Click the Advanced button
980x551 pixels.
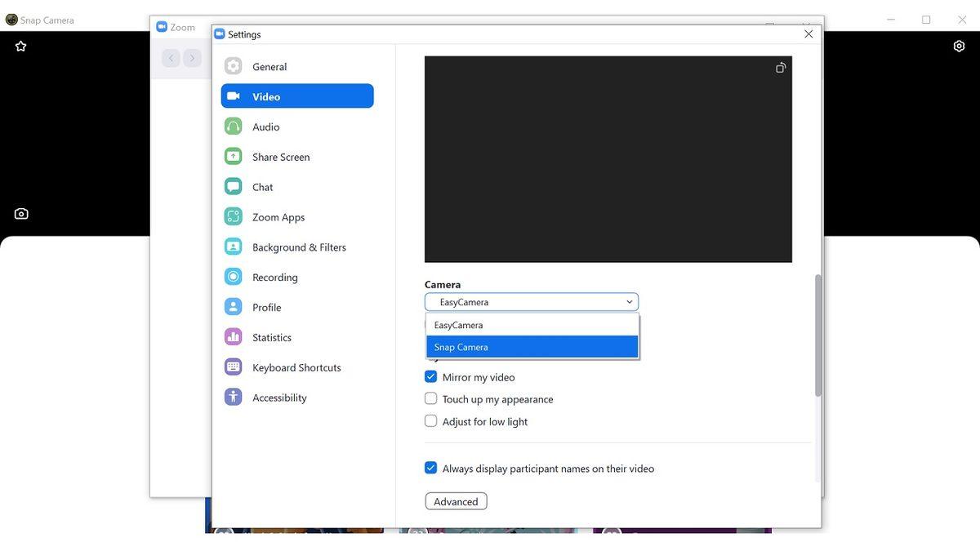(x=456, y=501)
